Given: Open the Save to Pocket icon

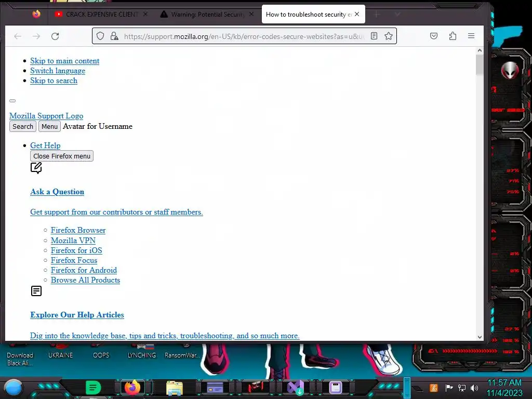Looking at the screenshot, I should tap(434, 36).
